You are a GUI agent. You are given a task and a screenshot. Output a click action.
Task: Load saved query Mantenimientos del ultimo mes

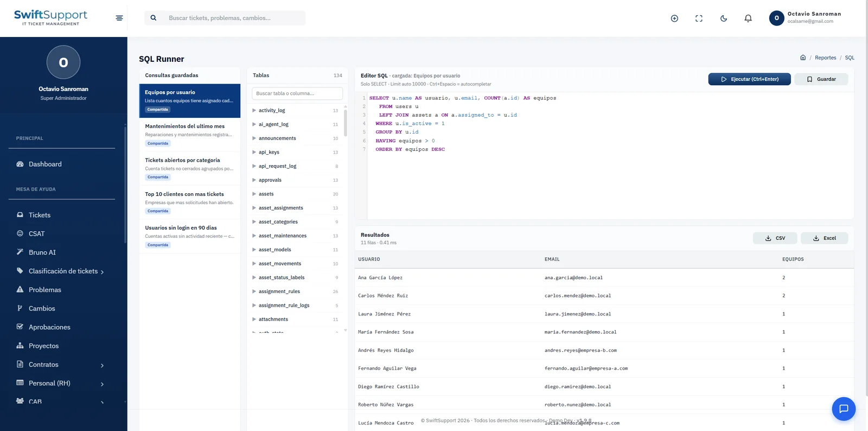coord(190,135)
